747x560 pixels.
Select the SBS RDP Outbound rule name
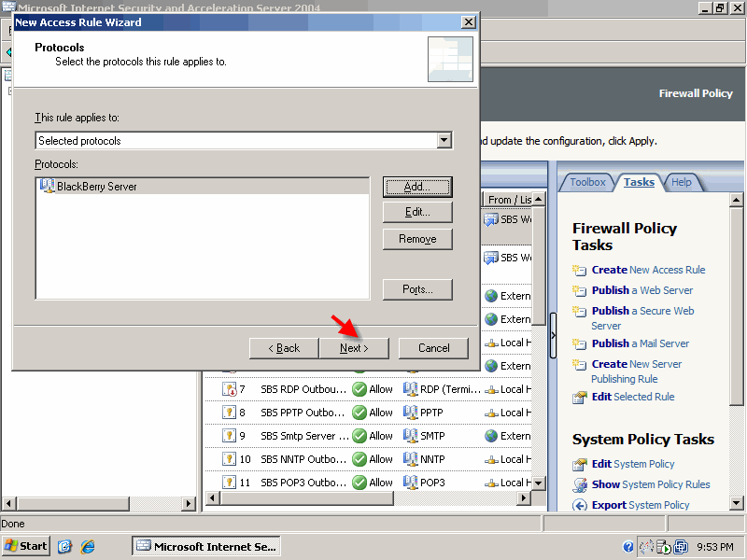pyautogui.click(x=303, y=389)
